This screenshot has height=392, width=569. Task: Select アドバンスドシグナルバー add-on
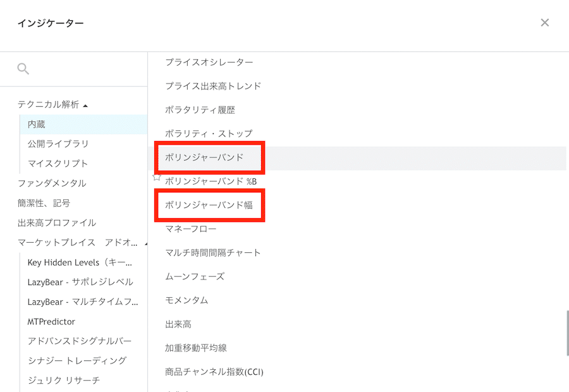click(x=80, y=341)
